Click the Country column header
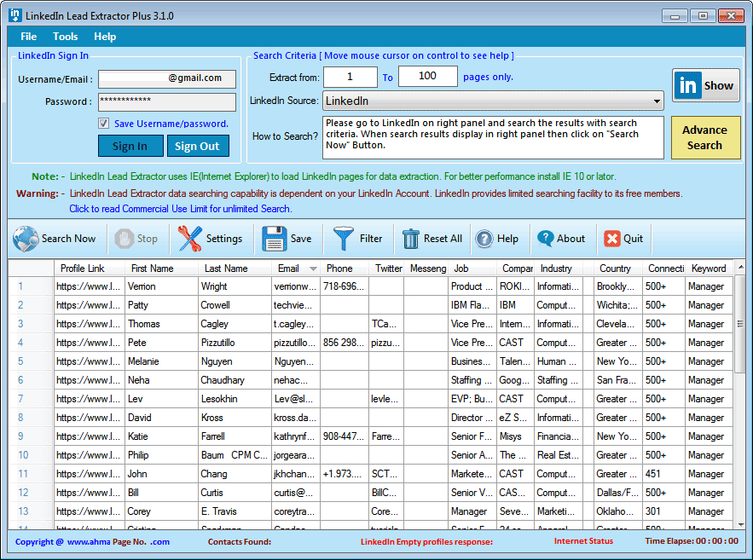Image resolution: width=753 pixels, height=560 pixels. pos(618,268)
